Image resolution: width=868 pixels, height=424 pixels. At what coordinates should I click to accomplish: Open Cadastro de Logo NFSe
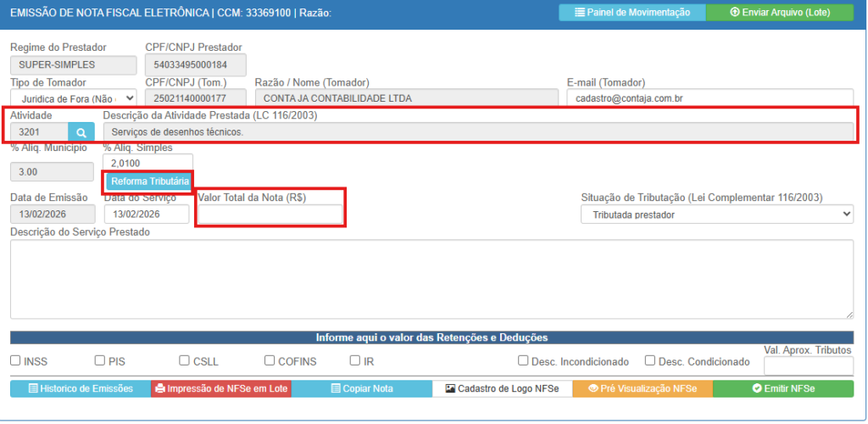[502, 388]
